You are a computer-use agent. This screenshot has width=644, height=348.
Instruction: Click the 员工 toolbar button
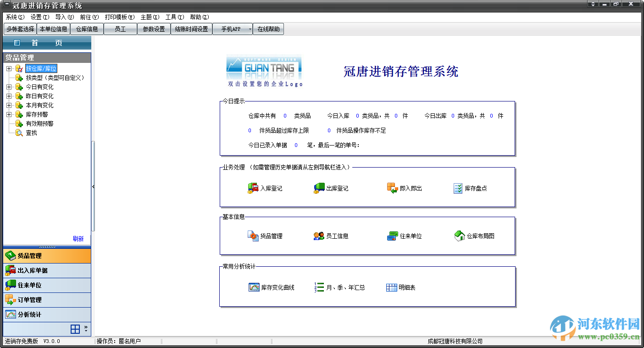tap(121, 29)
